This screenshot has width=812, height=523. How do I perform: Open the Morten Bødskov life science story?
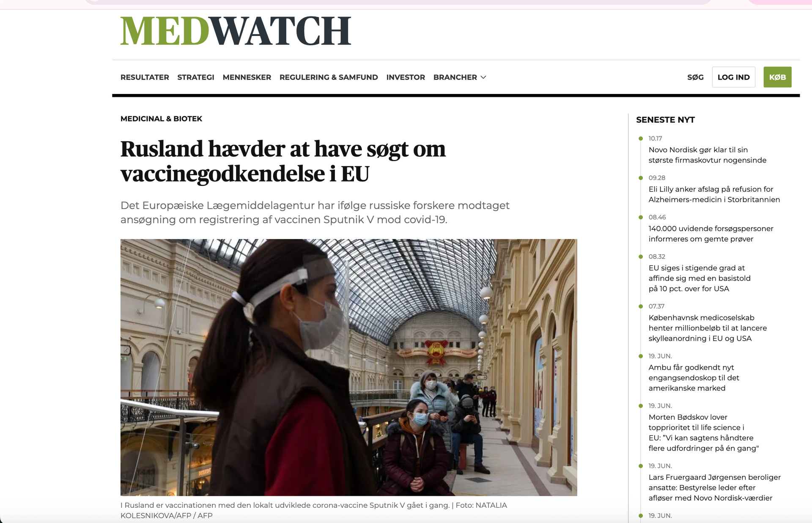(704, 432)
